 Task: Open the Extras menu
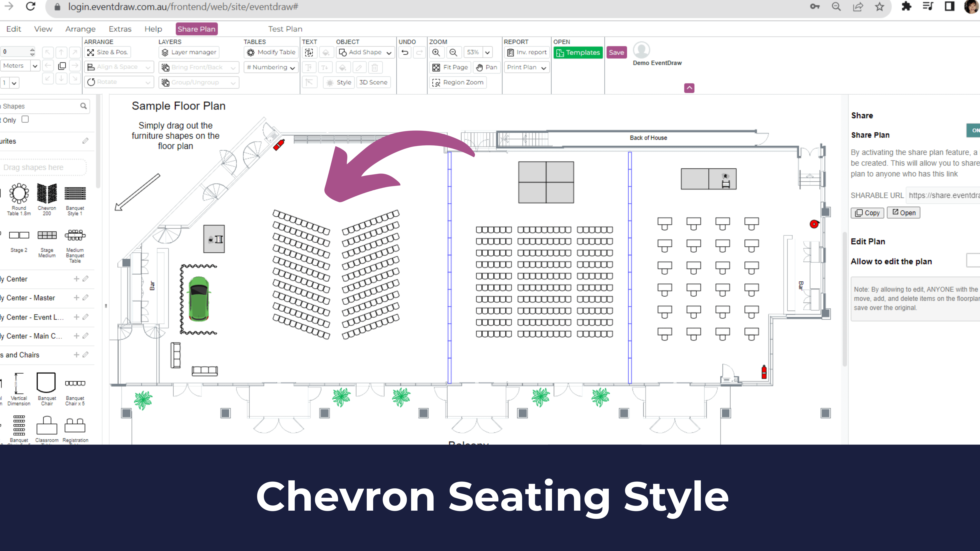tap(120, 29)
